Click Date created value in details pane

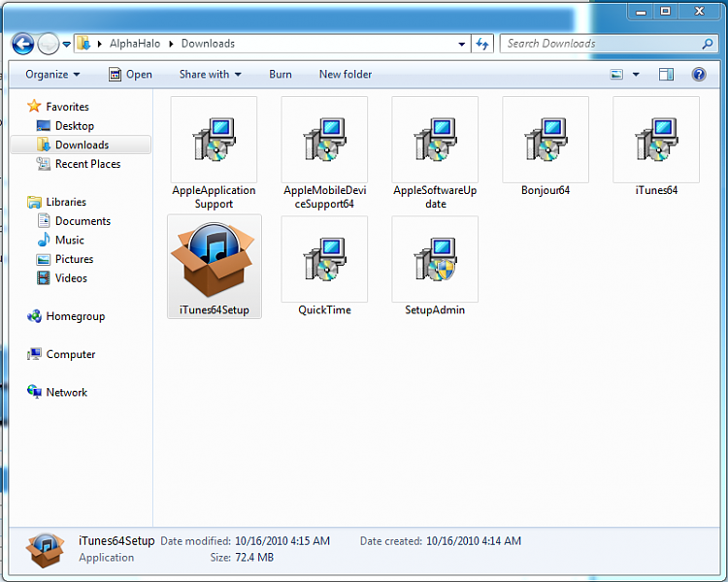[x=474, y=541]
